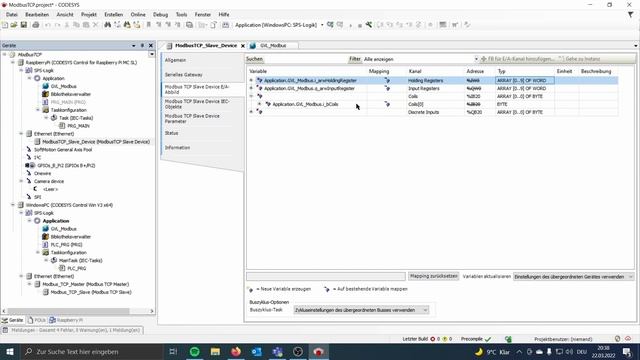Click mapping icon of Input Registers row
The width and height of the screenshot is (640, 360).
click(387, 88)
